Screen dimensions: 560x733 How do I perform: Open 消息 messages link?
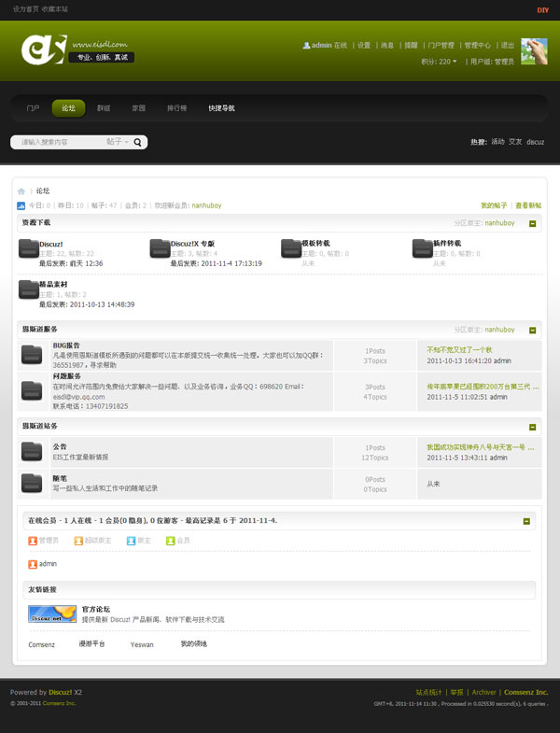click(x=387, y=46)
